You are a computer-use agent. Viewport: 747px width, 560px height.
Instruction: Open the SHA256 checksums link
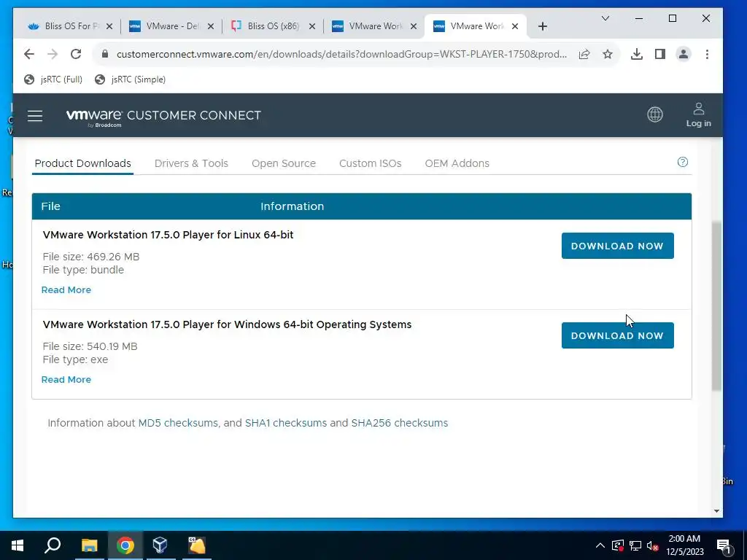pos(399,423)
